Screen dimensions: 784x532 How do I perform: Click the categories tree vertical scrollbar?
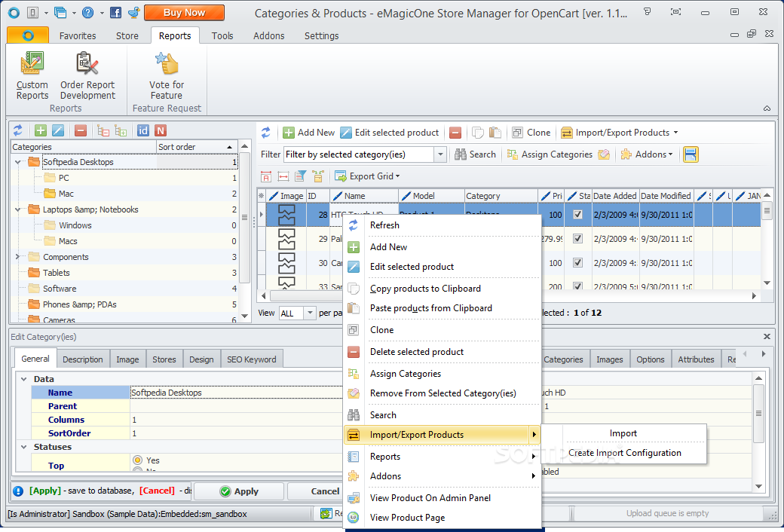pos(244,217)
